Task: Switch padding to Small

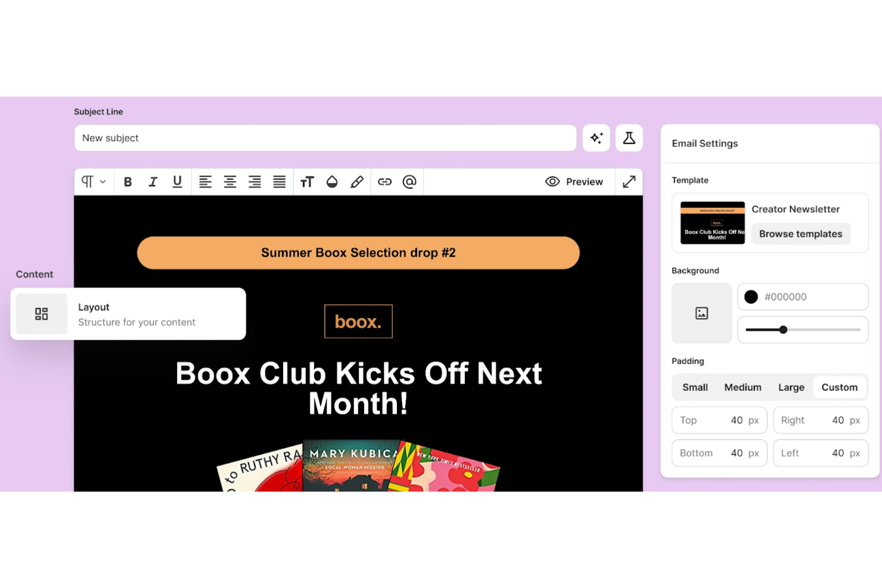Action: [x=694, y=387]
